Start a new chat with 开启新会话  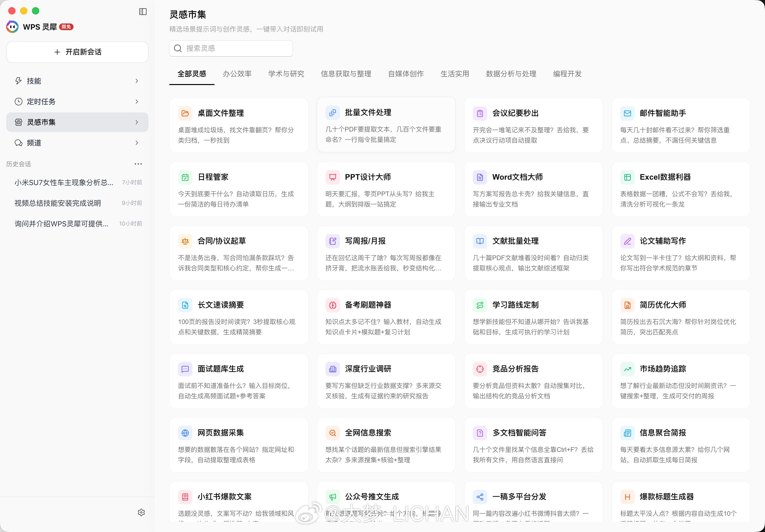[x=77, y=52]
